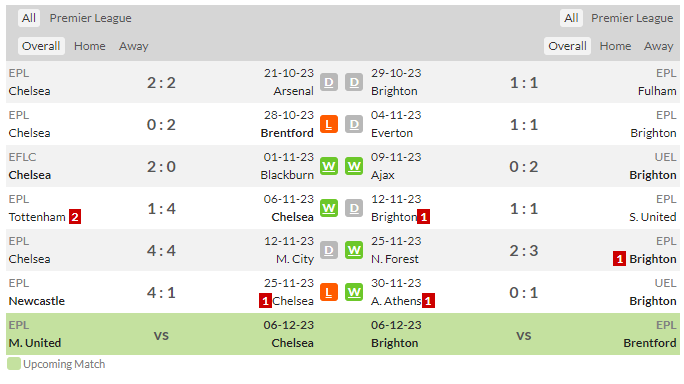Click the orange L badge for Chelsea vs Brentford

(329, 124)
